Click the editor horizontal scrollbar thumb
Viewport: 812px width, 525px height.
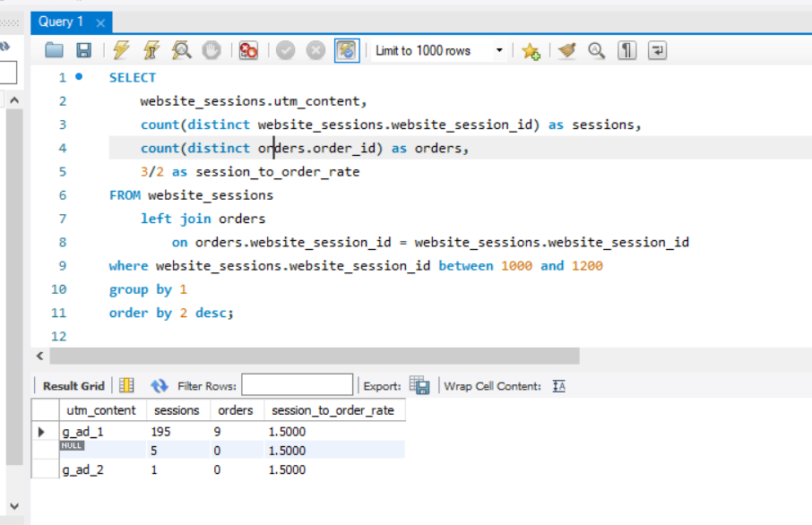pos(315,356)
